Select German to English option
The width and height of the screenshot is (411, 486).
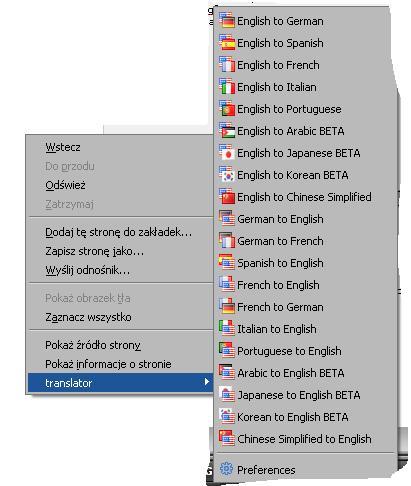pyautogui.click(x=304, y=219)
